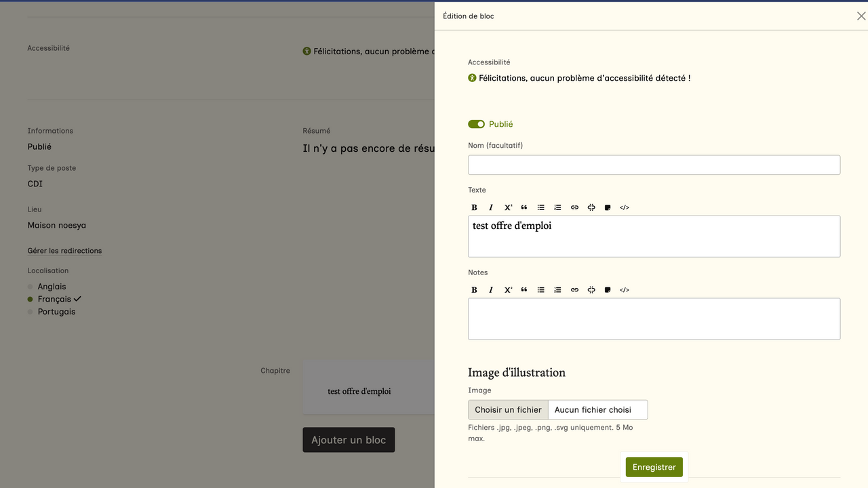Image resolution: width=868 pixels, height=488 pixels.
Task: Apply italic in the Texte editor toolbar
Action: [491, 207]
